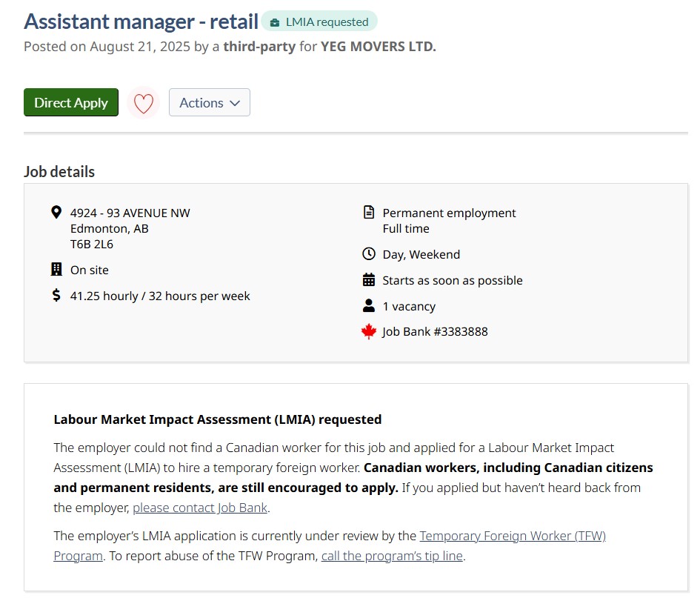Screen dimensions: 700x598
Task: Click the Permanent employment document icon
Action: (369, 213)
